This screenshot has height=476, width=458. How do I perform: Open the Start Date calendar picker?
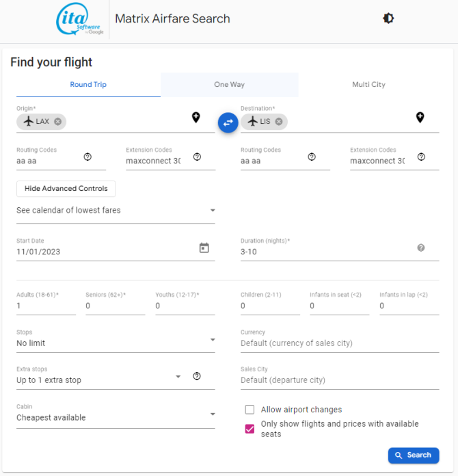(204, 248)
